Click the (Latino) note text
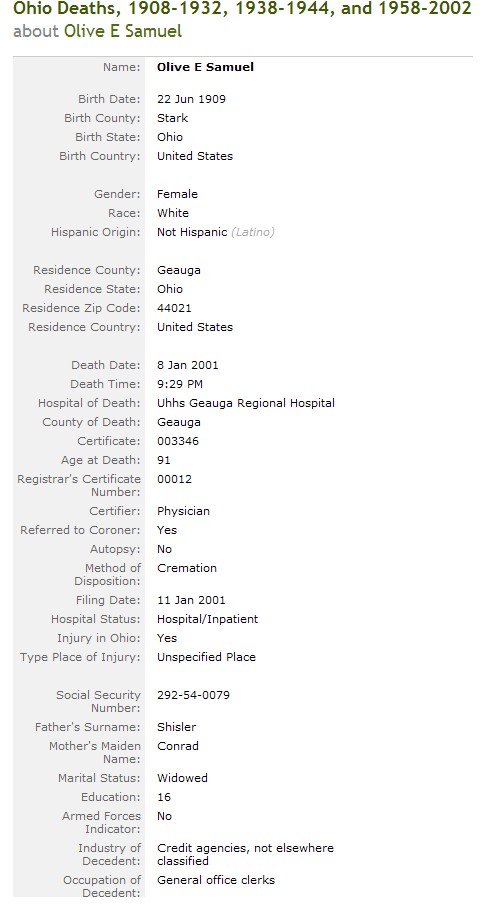 coord(253,232)
